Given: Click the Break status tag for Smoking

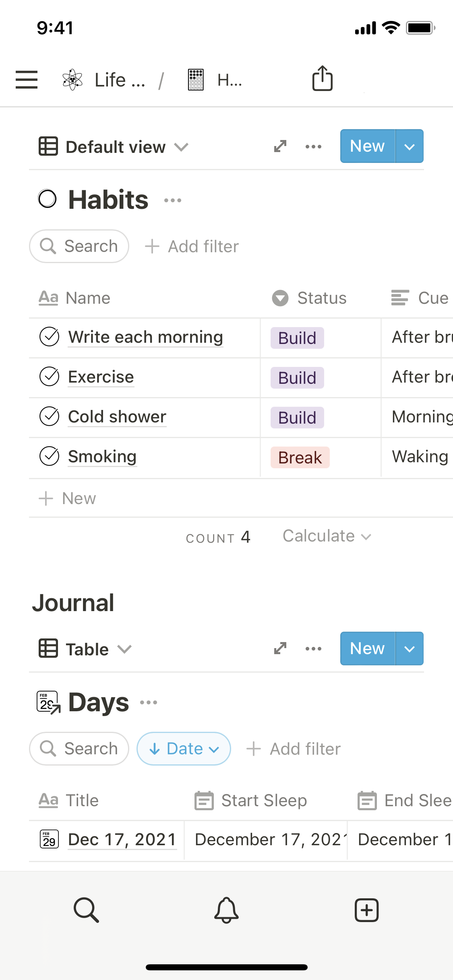Looking at the screenshot, I should coord(300,457).
